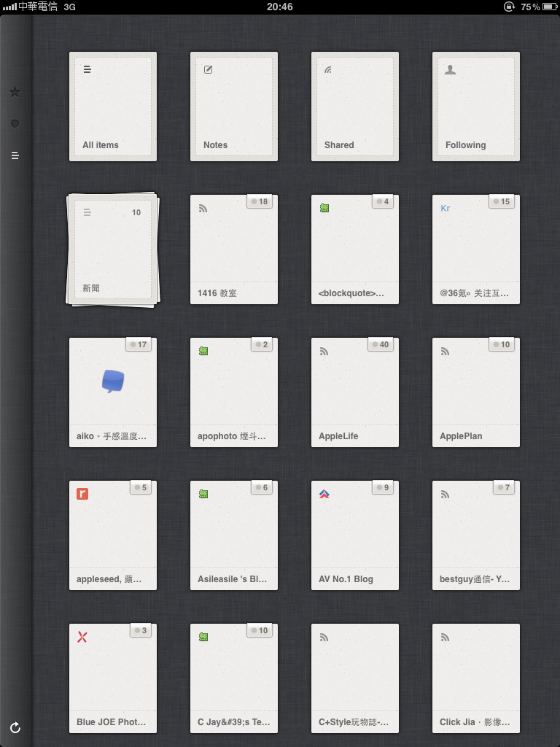
Task: Tap the 36氪 feed with Kr icon
Action: 476,249
